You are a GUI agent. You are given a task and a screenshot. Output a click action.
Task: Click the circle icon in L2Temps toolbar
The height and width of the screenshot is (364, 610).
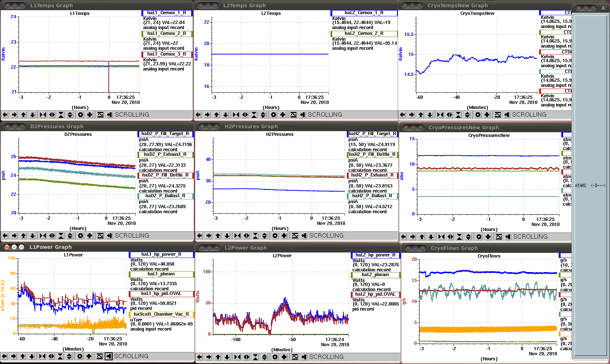(274, 115)
